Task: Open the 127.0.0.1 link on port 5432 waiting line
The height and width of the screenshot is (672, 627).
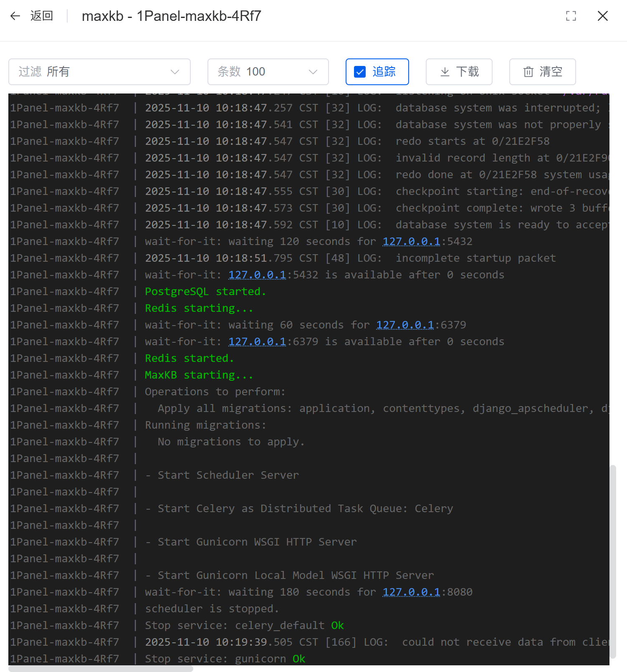Action: coord(411,242)
